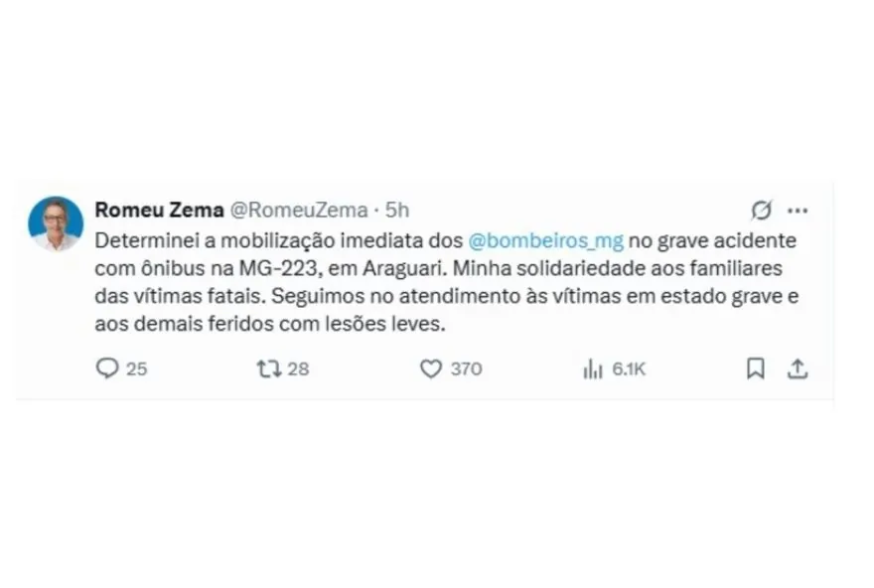This screenshot has width=874, height=588.
Task: Share the post via the upload-arrow icon
Action: (x=797, y=368)
